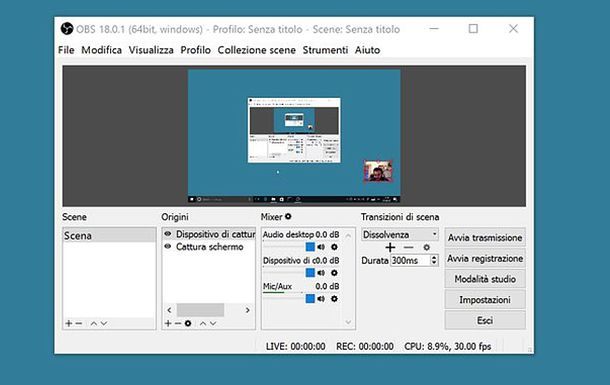Remove selected scene with minus
Viewport: 610px width, 385px height.
pyautogui.click(x=79, y=323)
